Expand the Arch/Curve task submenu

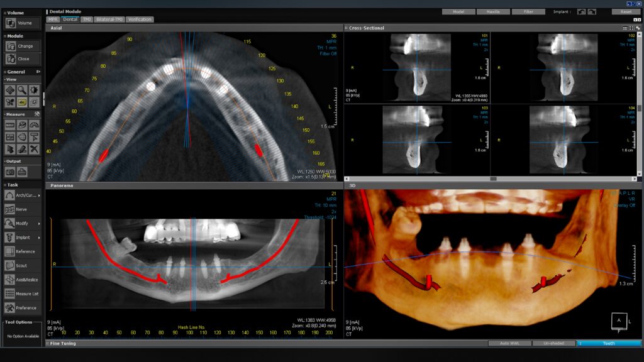point(39,195)
